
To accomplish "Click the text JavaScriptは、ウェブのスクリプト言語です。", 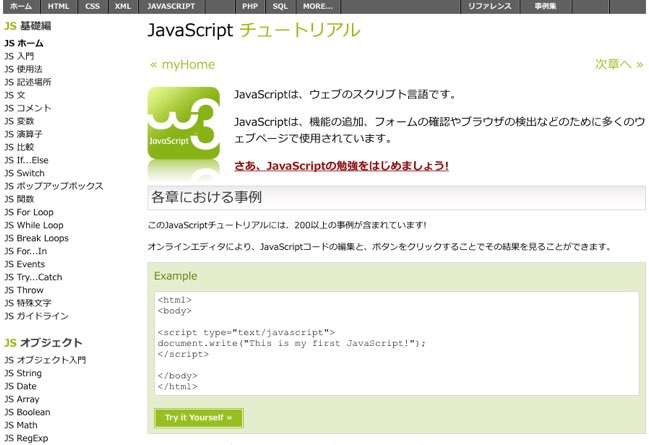I will 345,95.
